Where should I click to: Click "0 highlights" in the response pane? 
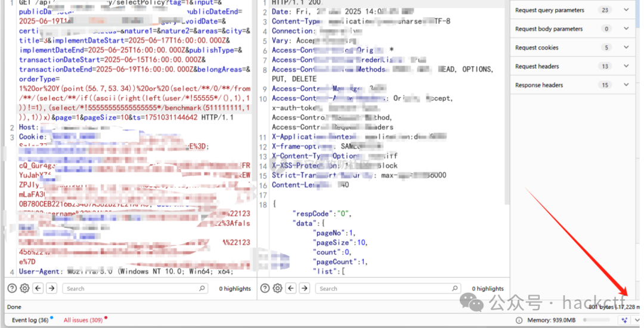[488, 289]
